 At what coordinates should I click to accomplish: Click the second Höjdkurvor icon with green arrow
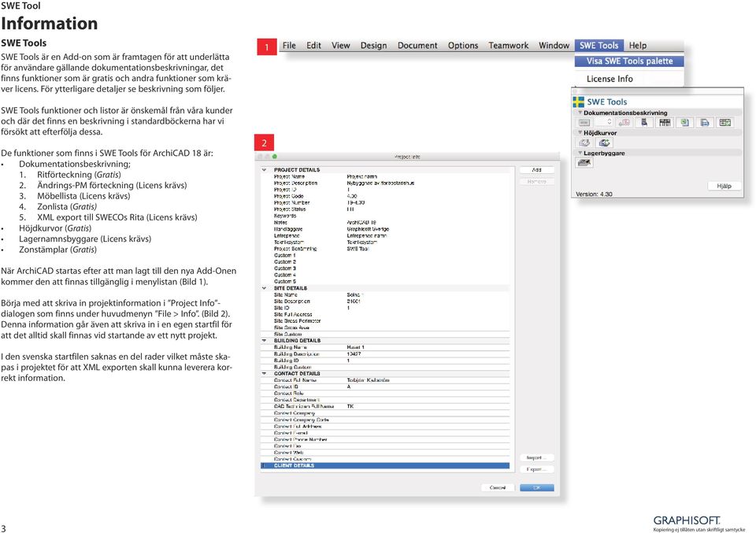pyautogui.click(x=604, y=143)
